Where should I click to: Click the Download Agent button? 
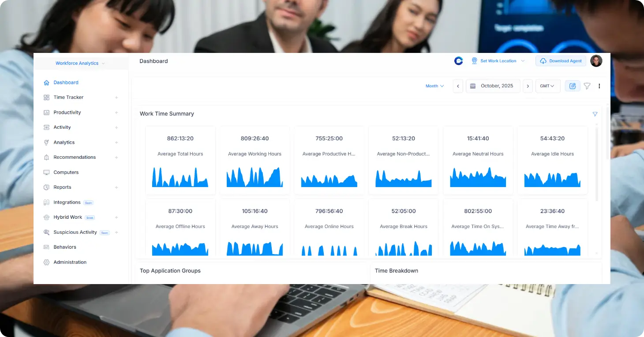click(x=561, y=61)
